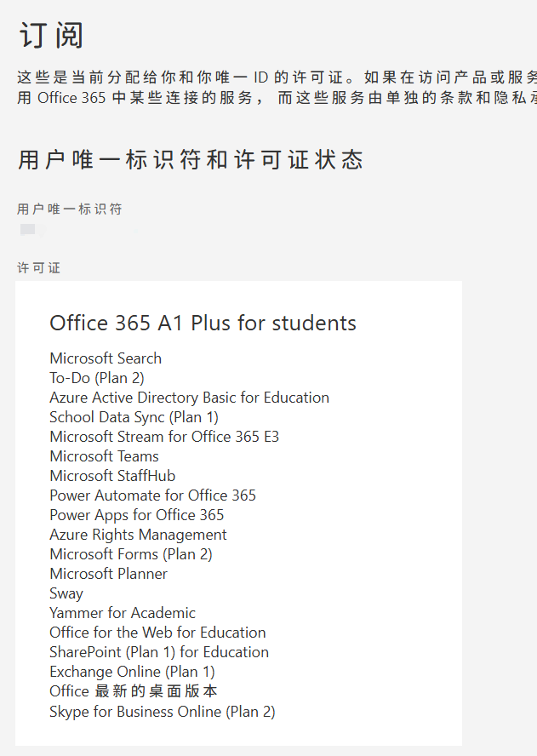Screen dimensions: 537x756
Task: Select To-Do (Plan 2) in the list
Action: (97, 378)
